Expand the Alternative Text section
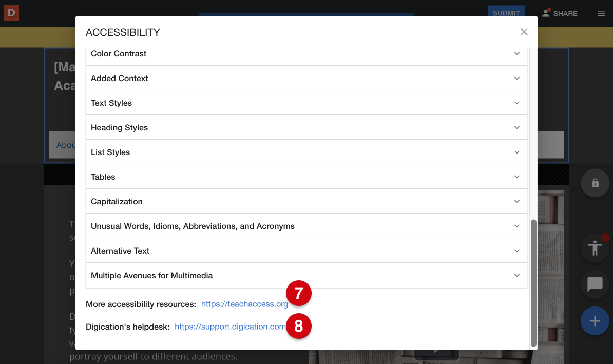 306,251
